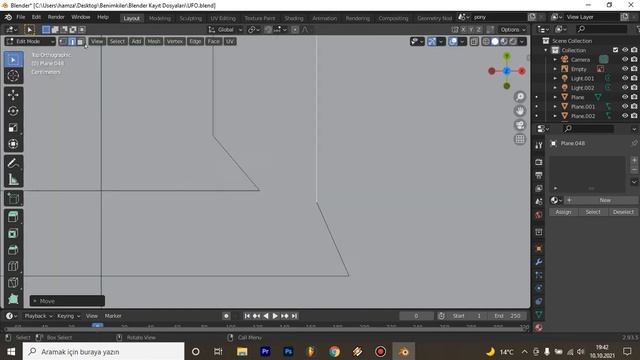Screen dimensions: 640x360
Task: Enable vertex select mode
Action: tap(63, 41)
